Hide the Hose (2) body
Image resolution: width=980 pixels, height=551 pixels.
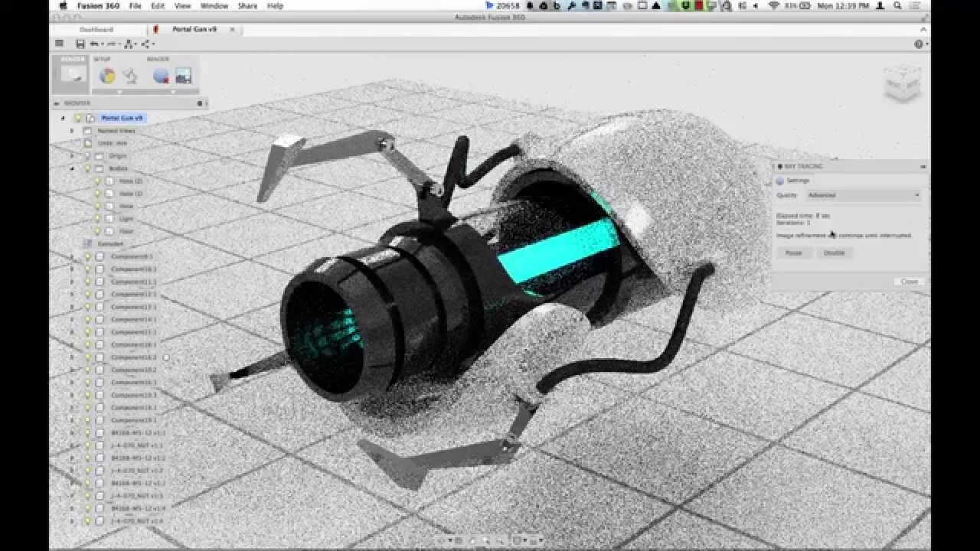(x=97, y=181)
